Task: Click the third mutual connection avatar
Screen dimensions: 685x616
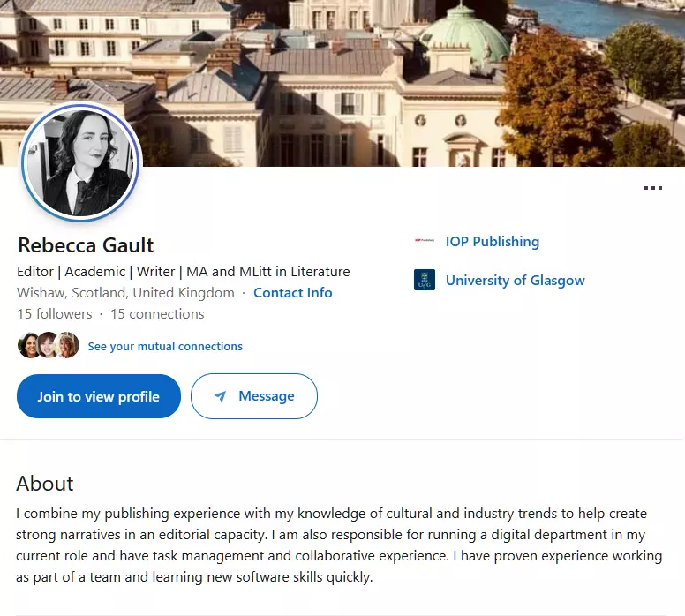Action: [68, 345]
